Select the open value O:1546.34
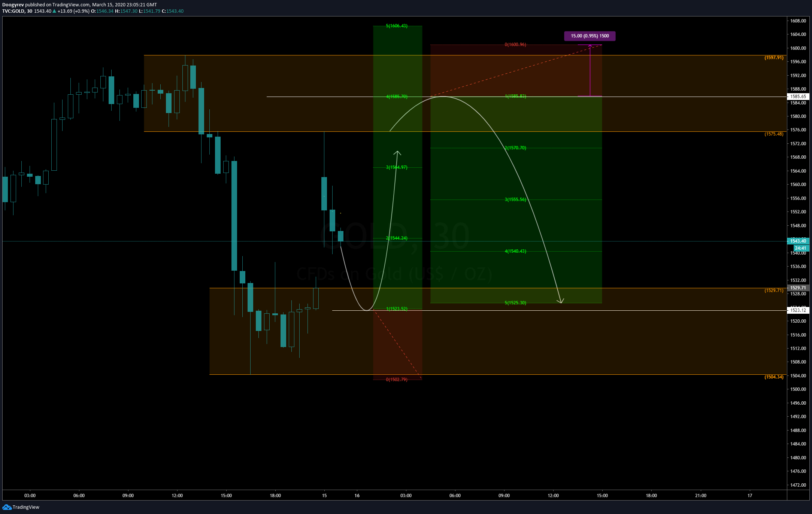The height and width of the screenshot is (514, 812). point(102,11)
